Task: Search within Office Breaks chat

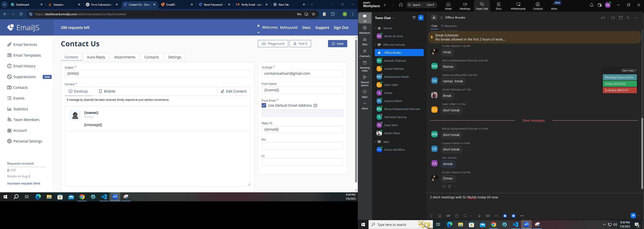Action: [628, 18]
